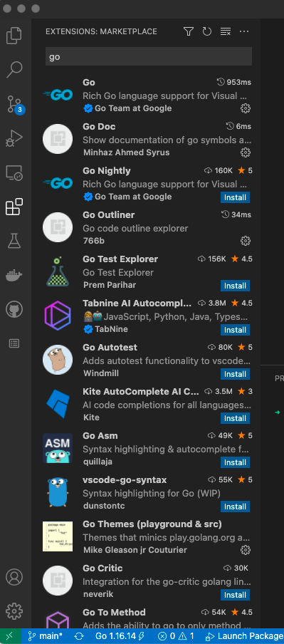
Task: Show problems: 0 errors 1 warning
Action: tap(176, 636)
